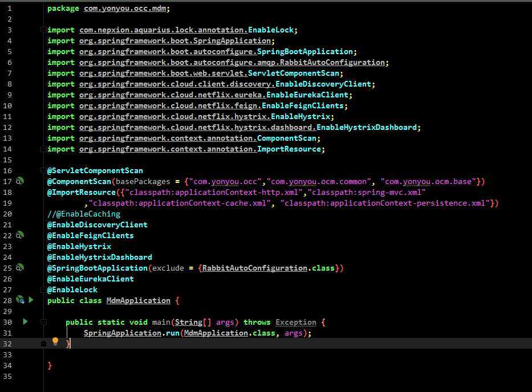Run main method via its green gutter arrow
532x392 pixels.
pyautogui.click(x=25, y=321)
